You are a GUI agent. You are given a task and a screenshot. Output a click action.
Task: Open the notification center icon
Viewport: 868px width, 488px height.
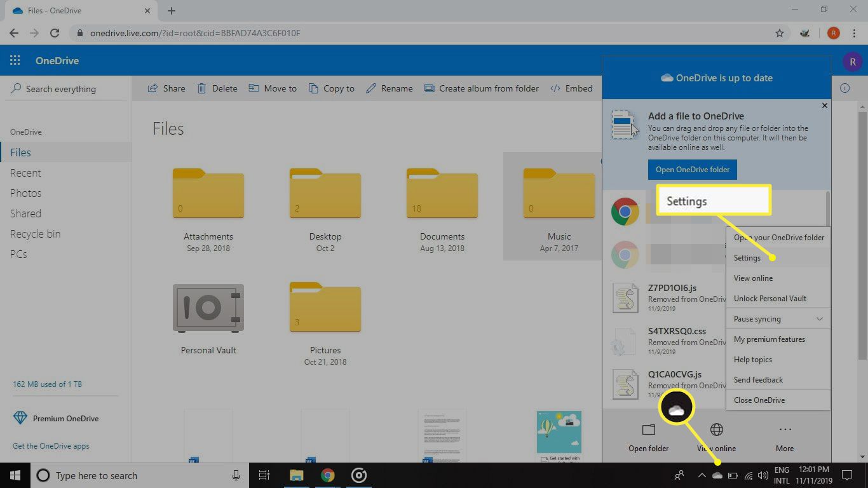[x=847, y=475]
